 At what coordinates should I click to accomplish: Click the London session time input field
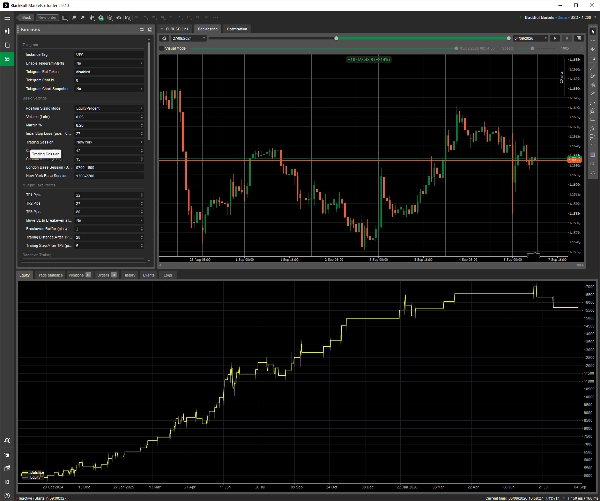tap(109, 167)
